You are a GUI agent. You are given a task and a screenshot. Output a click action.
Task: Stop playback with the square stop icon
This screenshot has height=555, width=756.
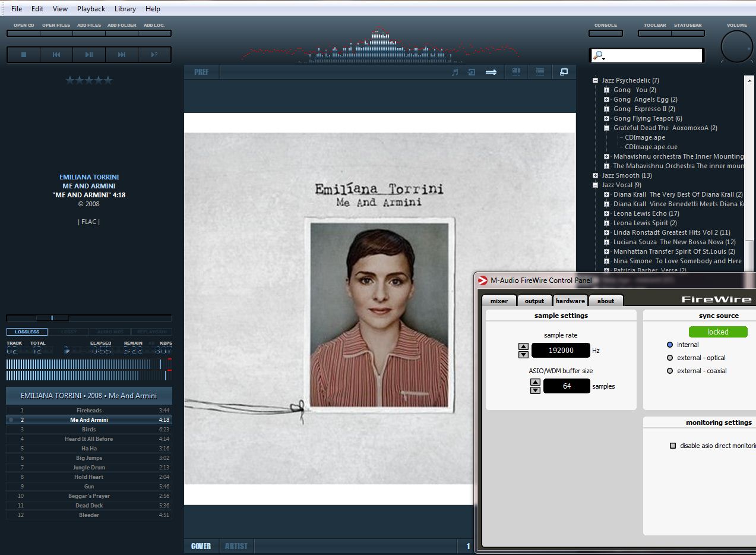pos(24,55)
